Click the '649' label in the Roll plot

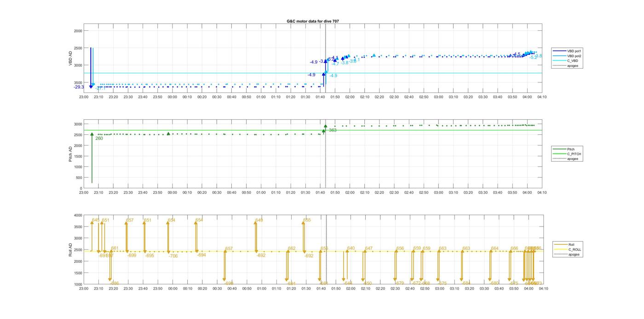point(259,220)
